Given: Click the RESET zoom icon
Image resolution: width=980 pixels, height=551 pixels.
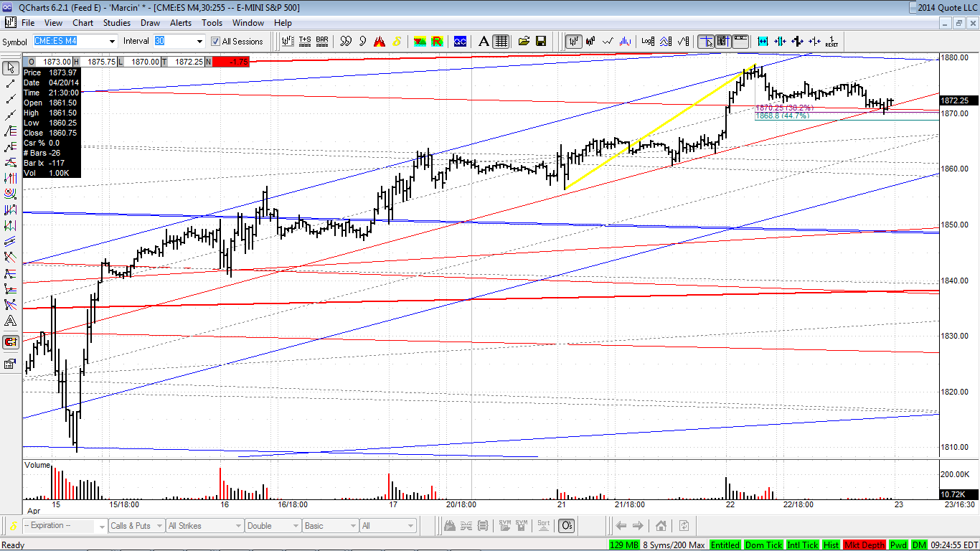Looking at the screenshot, I should click(831, 41).
